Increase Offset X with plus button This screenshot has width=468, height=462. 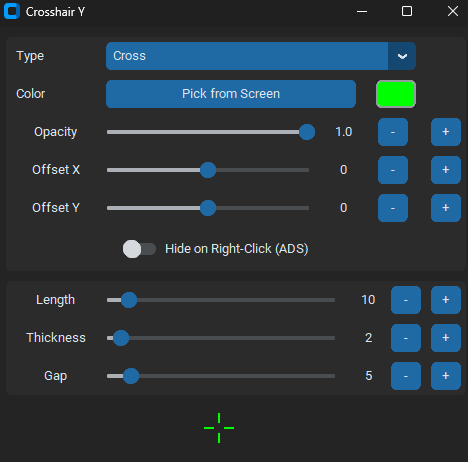pyautogui.click(x=446, y=170)
